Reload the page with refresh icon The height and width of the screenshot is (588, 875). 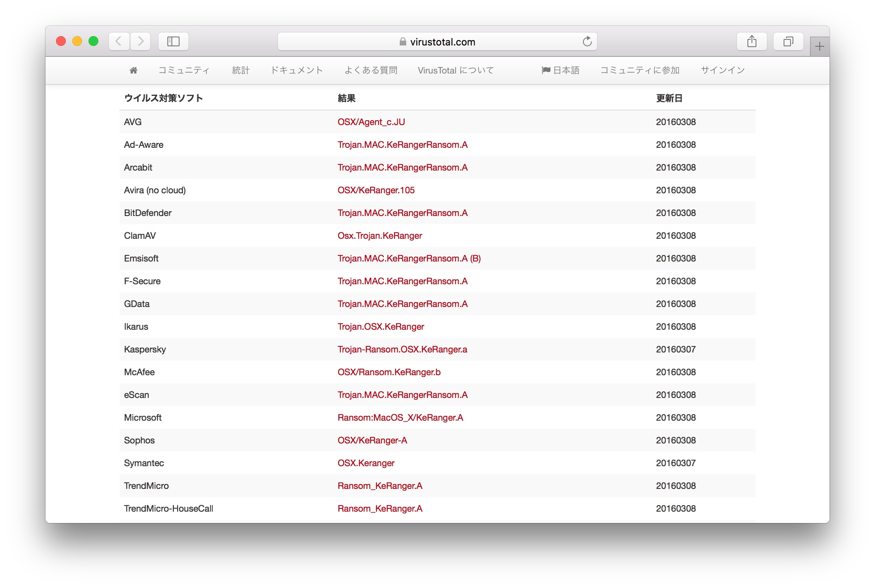tap(587, 41)
